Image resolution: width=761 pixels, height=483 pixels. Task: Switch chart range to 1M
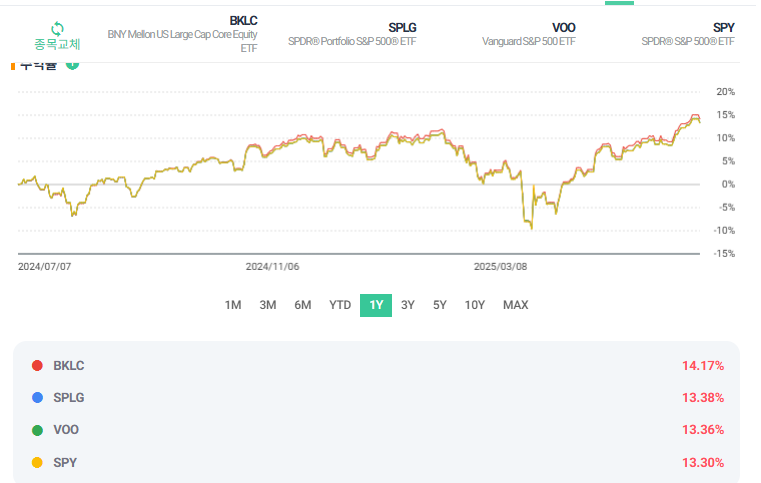pyautogui.click(x=233, y=305)
